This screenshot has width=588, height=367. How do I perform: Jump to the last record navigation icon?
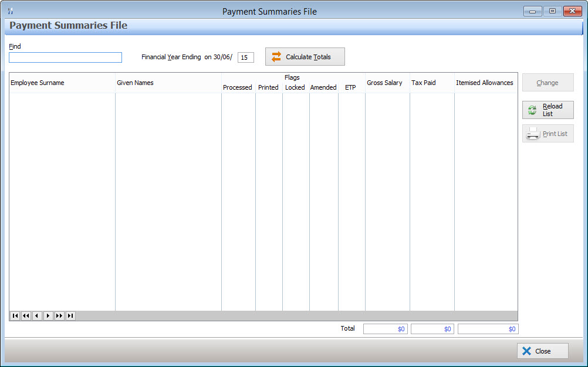click(x=70, y=315)
